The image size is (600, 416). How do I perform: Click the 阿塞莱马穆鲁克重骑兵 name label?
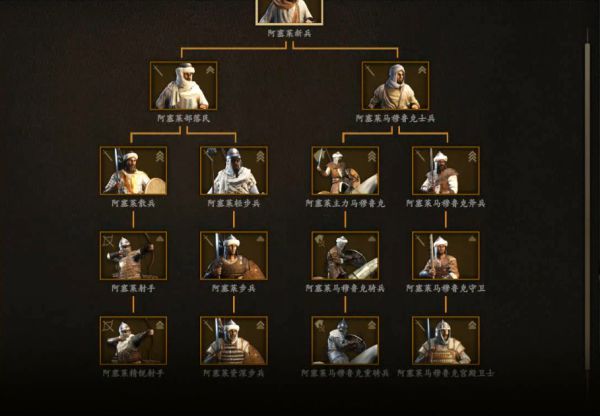click(345, 373)
